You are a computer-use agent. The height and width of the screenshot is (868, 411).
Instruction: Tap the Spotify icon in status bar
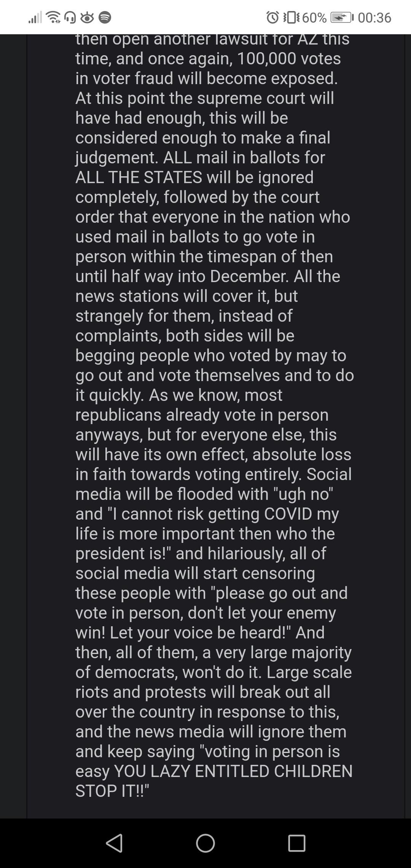click(105, 18)
